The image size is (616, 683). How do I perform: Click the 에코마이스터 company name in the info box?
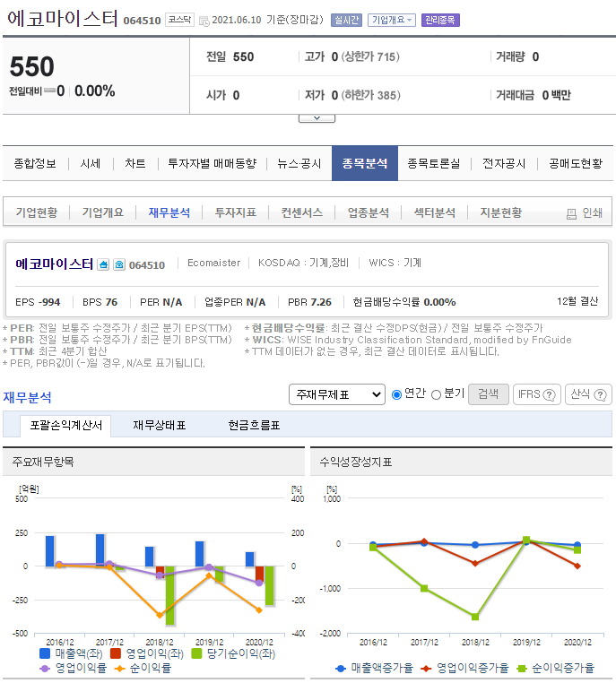pyautogui.click(x=54, y=264)
